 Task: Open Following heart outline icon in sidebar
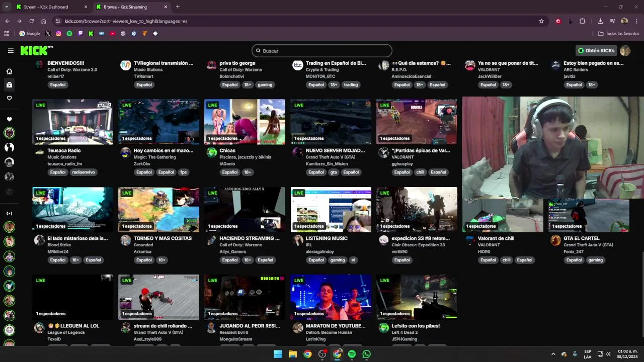(x=9, y=98)
